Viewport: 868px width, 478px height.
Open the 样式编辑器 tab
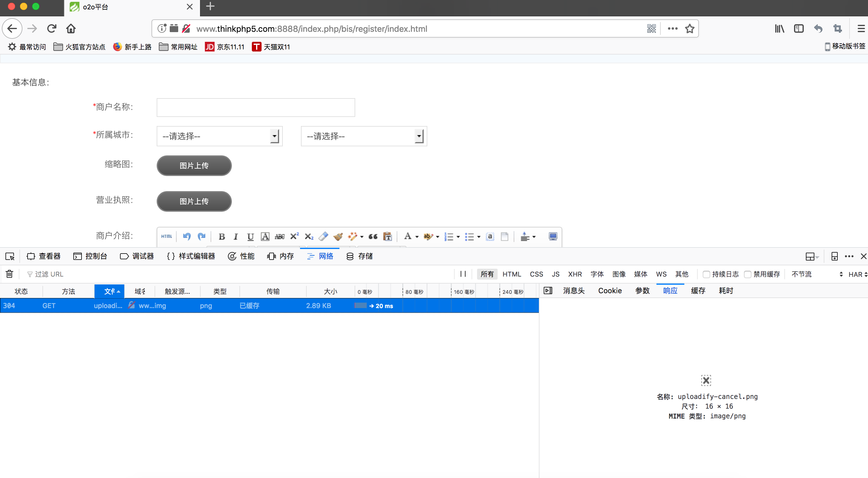[191, 256]
